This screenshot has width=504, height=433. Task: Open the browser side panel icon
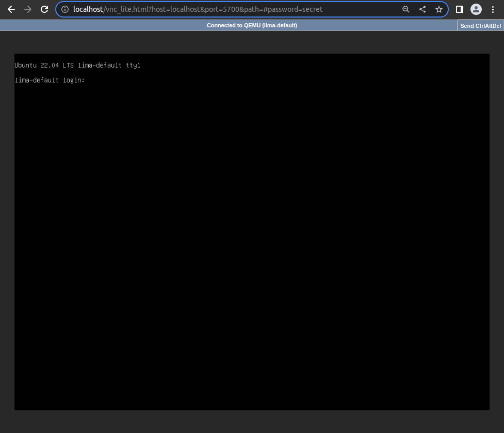(x=459, y=9)
